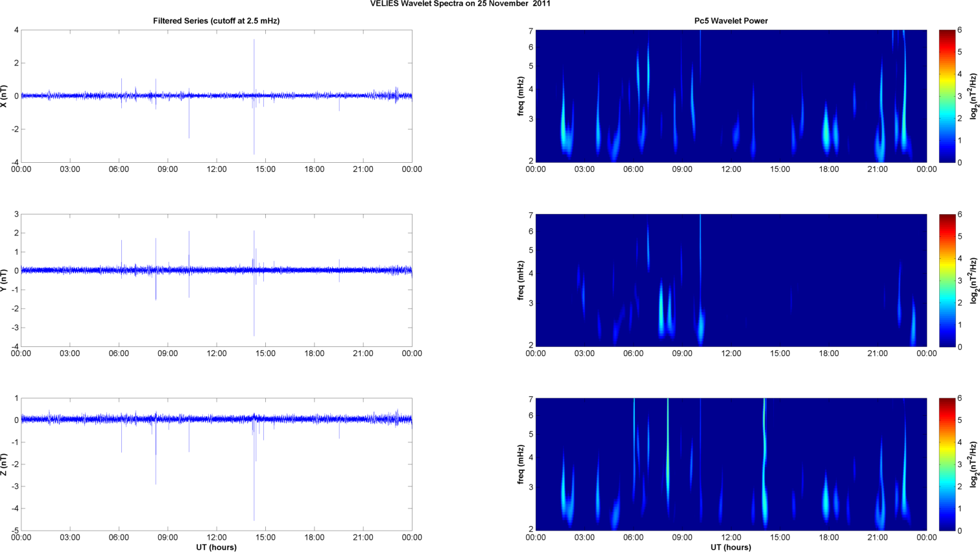Select the Filtered Series cutoff subtitle

tap(216, 21)
